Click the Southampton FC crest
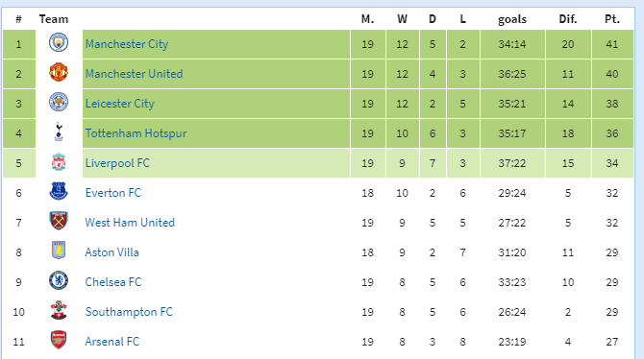Viewport: 644px width, 359px height. (59, 311)
